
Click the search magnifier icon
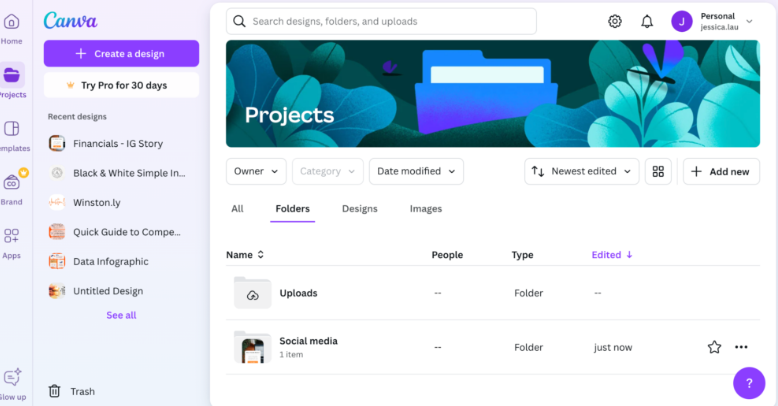[x=239, y=21]
